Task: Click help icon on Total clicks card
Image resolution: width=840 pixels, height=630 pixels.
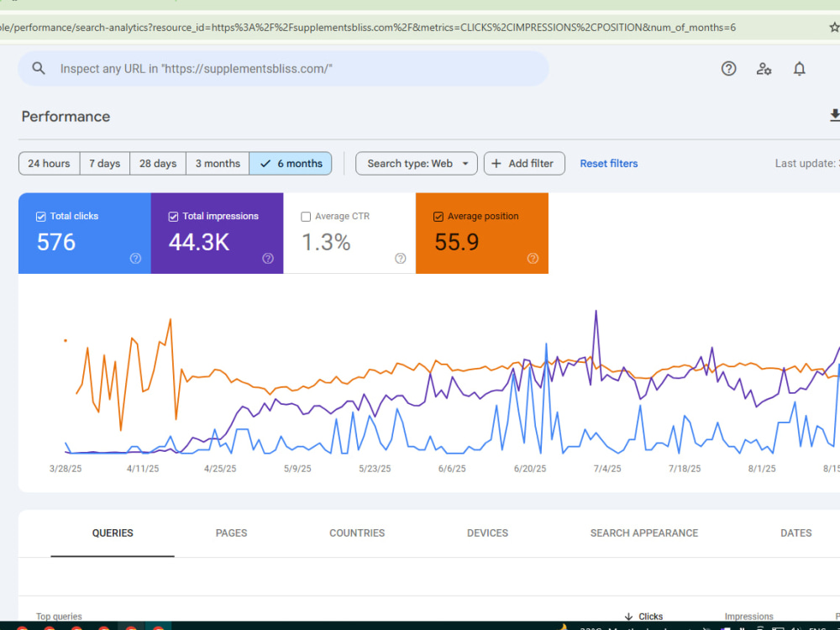Action: (135, 258)
